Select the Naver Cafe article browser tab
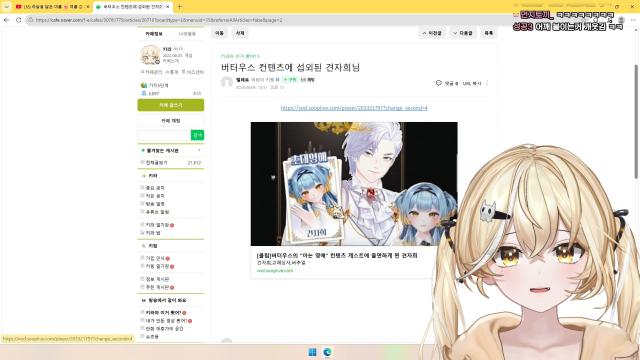This screenshot has width=640, height=360. [133, 7]
